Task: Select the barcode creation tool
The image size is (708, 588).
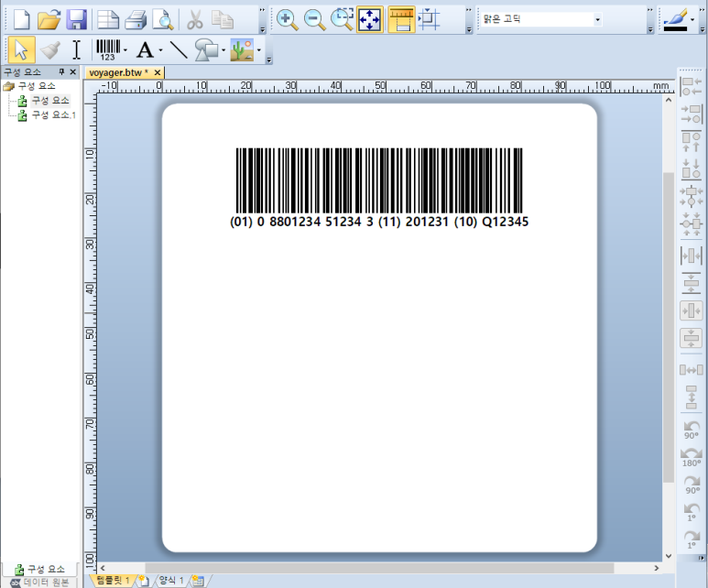Action: 108,49
